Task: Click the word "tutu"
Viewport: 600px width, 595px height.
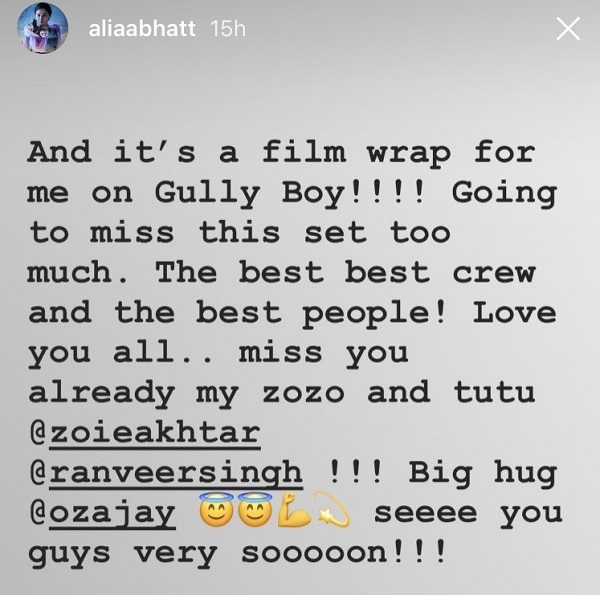Action: pos(494,391)
